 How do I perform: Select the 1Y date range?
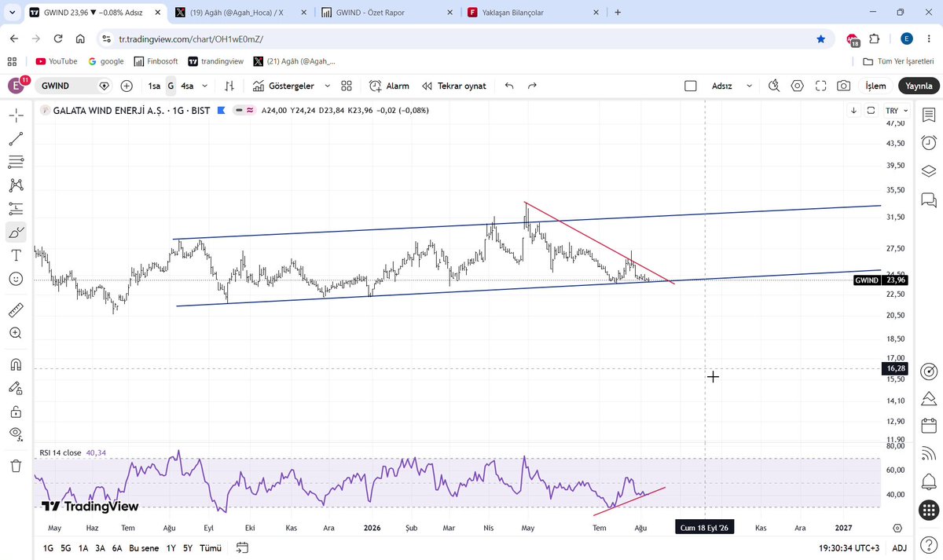(x=171, y=548)
